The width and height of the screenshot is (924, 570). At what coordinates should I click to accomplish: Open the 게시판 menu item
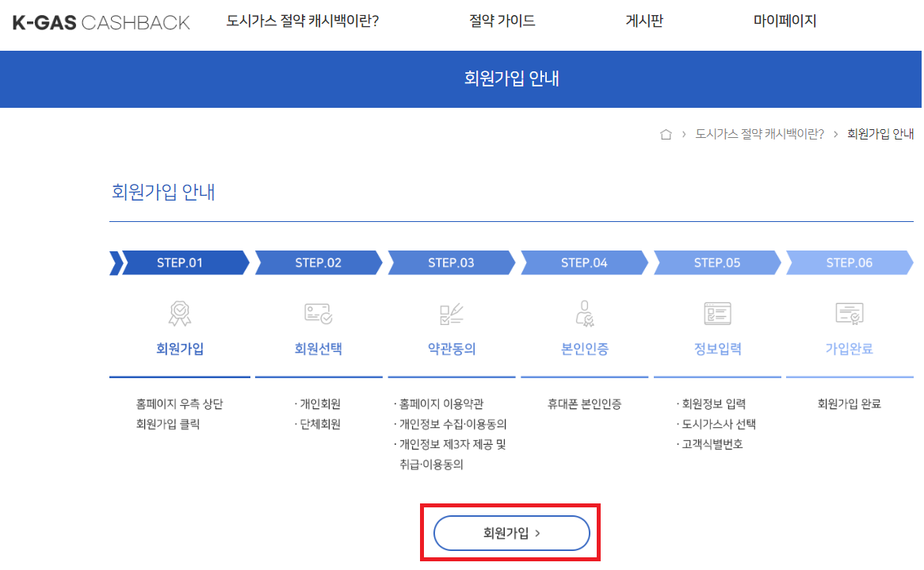[x=643, y=22]
